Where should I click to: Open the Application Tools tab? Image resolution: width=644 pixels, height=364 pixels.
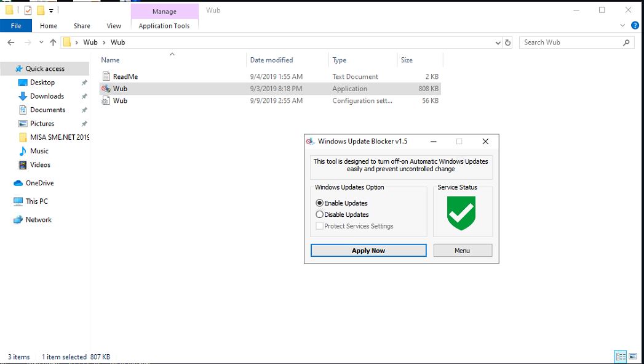pos(164,26)
